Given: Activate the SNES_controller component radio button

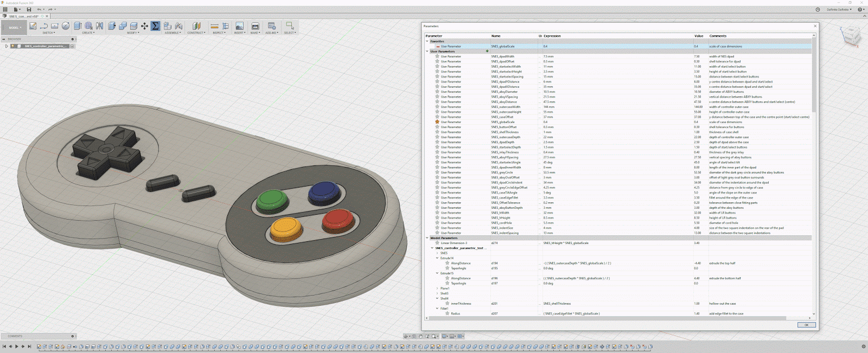Looking at the screenshot, I should point(72,46).
